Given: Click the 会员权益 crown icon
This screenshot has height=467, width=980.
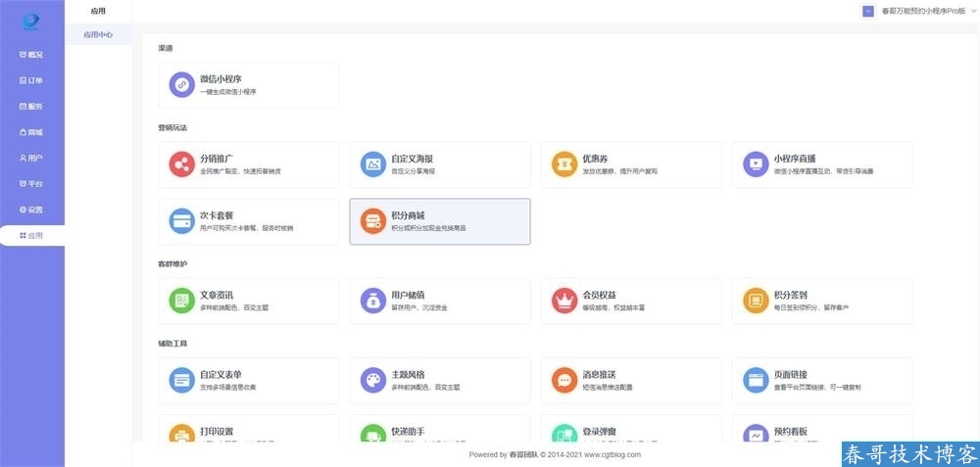Looking at the screenshot, I should pos(564,301).
